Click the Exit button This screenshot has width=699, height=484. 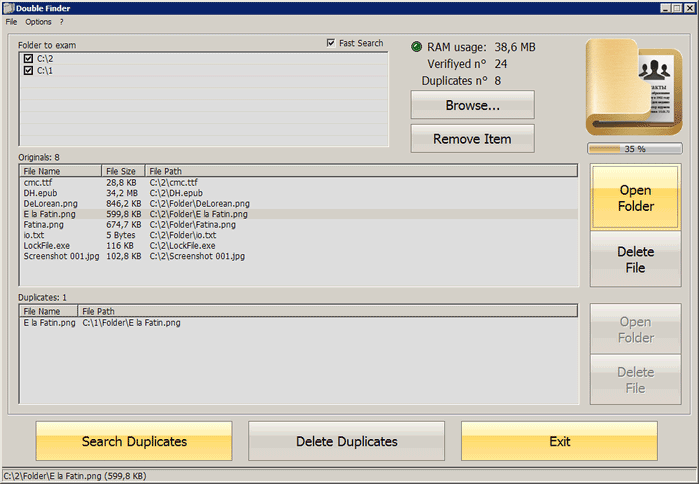(x=559, y=441)
